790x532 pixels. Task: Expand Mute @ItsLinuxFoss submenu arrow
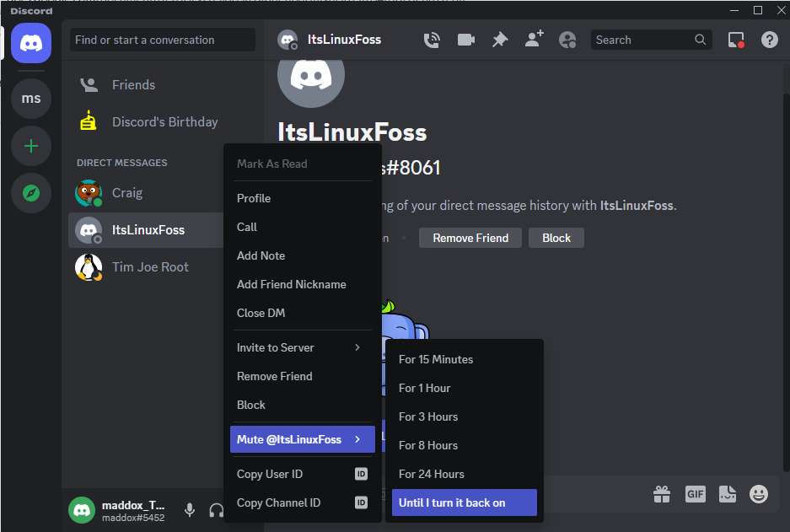pos(357,439)
